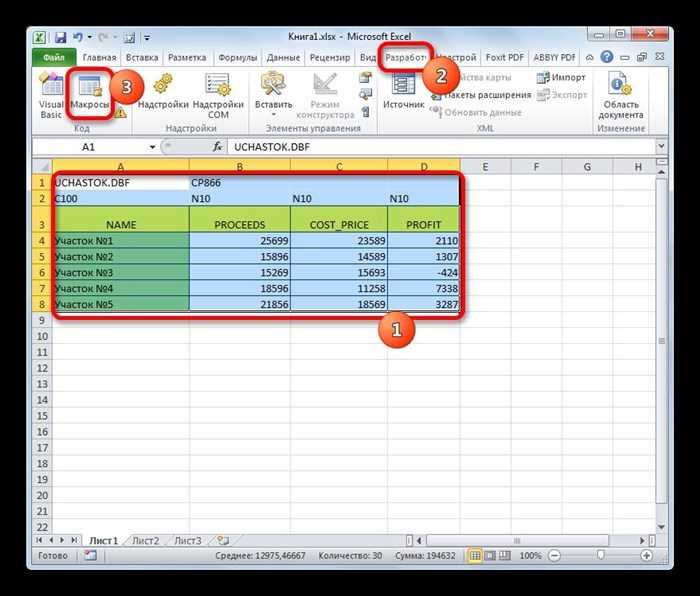This screenshot has width=700, height=596.
Task: Open the ABBYY PDF ribbon tab
Action: coord(554,58)
